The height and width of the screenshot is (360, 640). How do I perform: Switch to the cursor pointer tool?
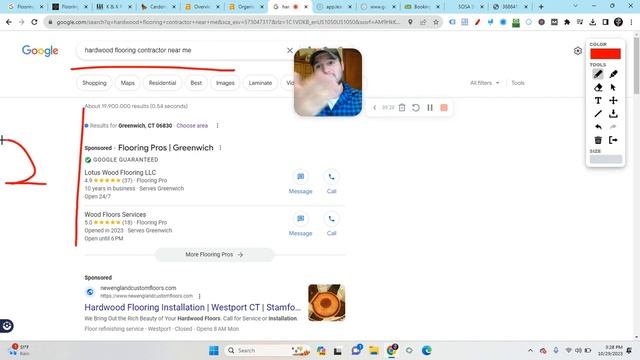pos(613,87)
